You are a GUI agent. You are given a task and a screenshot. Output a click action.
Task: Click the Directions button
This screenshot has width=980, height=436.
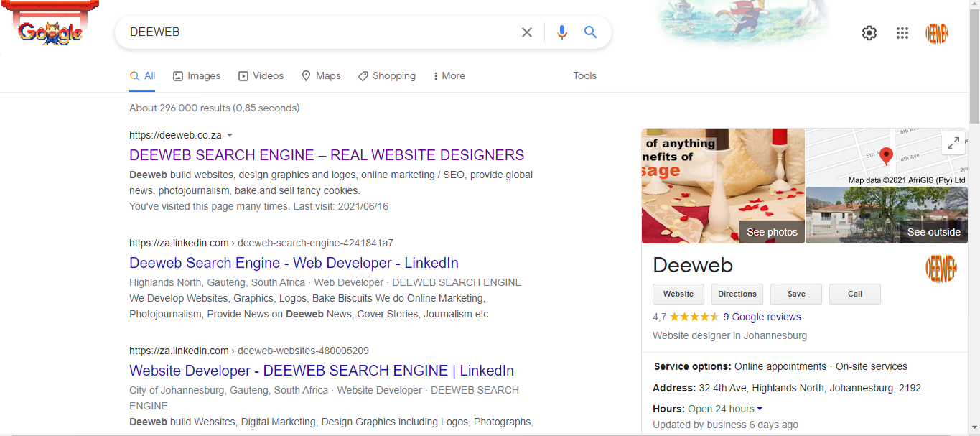point(737,294)
